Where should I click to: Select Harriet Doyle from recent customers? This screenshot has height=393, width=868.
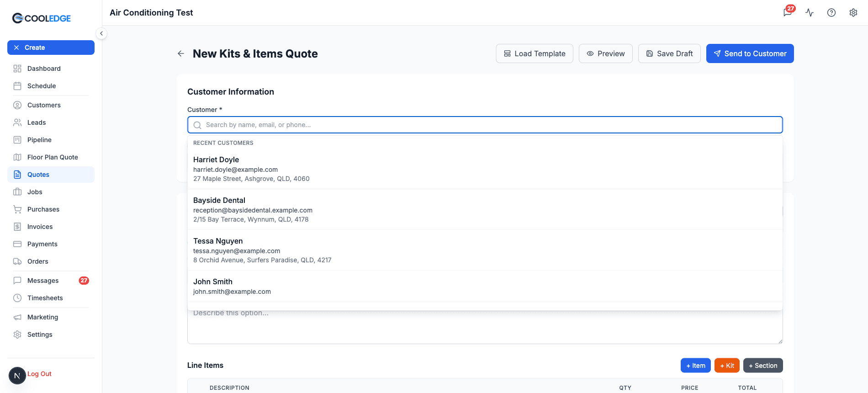485,169
